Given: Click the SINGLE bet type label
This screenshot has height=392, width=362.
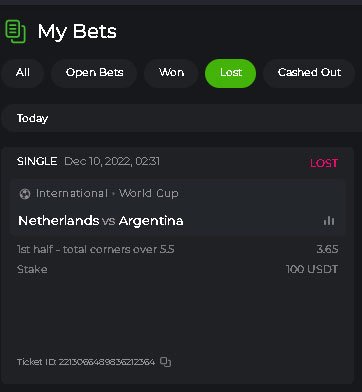Looking at the screenshot, I should coord(37,162).
